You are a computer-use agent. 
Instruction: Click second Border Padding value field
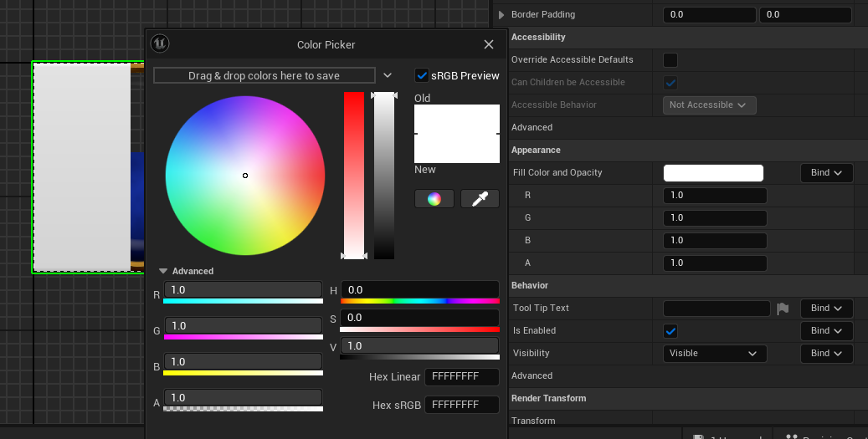(805, 15)
